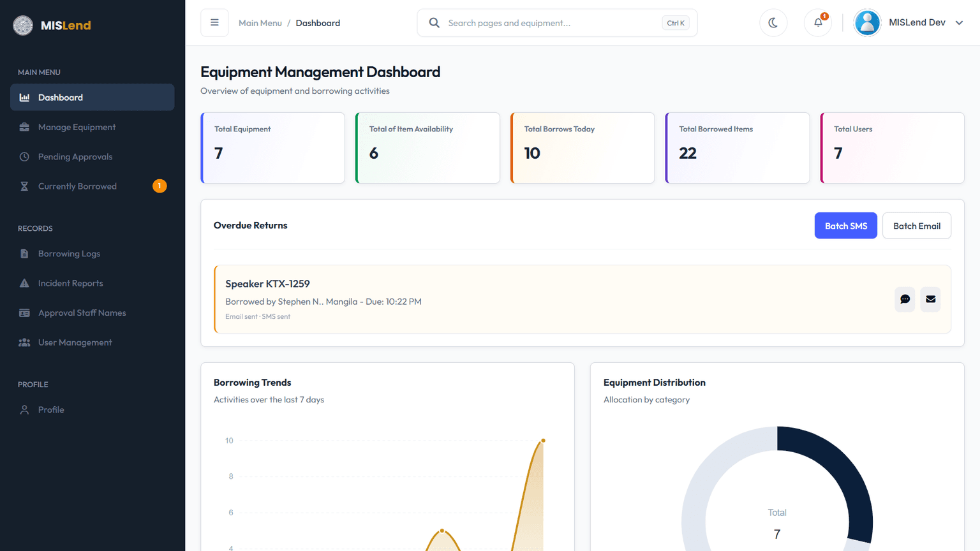Send SMS reminder for Speaker KTX-1259
This screenshot has width=980, height=551.
click(x=905, y=299)
